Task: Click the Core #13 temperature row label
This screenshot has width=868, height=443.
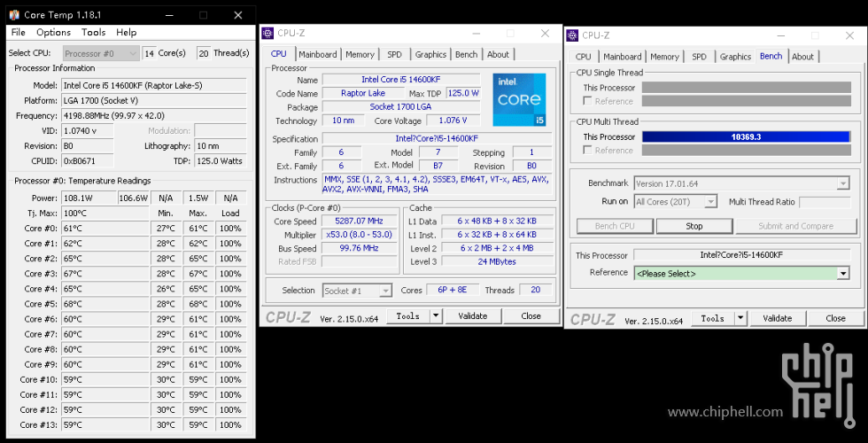Action: pos(38,424)
